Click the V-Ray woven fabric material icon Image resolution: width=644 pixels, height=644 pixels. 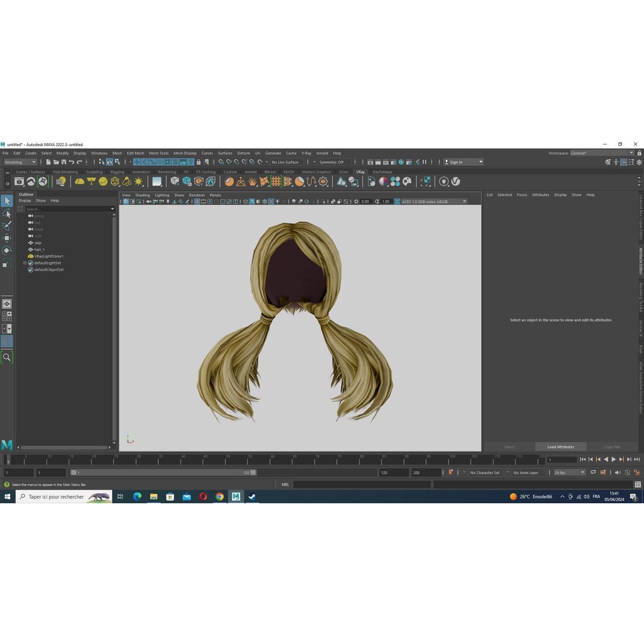click(276, 181)
